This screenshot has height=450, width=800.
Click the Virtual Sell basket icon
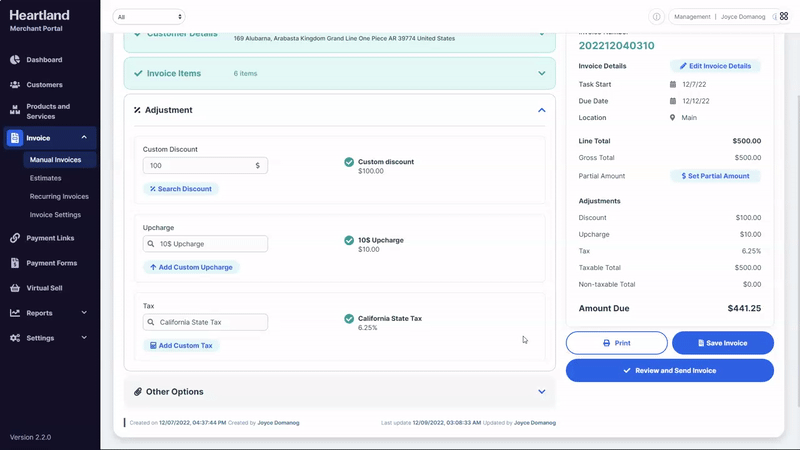click(x=15, y=288)
